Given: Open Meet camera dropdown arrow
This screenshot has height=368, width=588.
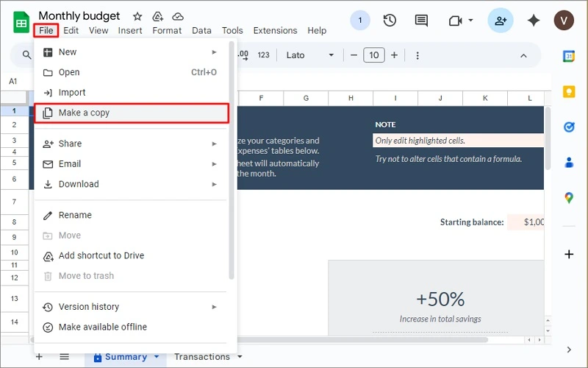Looking at the screenshot, I should (x=470, y=21).
